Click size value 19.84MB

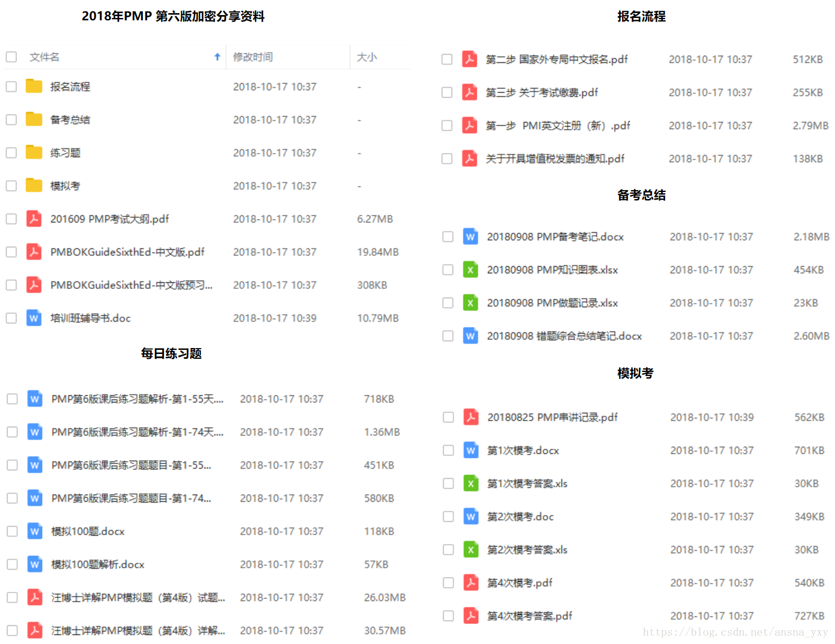point(378,252)
